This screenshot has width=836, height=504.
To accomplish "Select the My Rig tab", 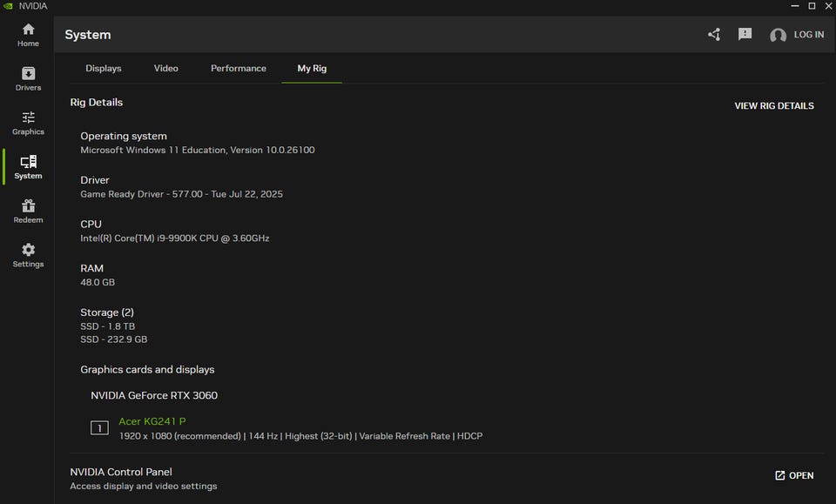I will pyautogui.click(x=312, y=68).
